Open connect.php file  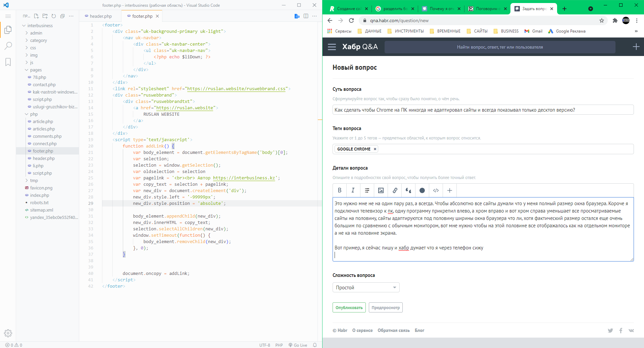click(x=45, y=143)
